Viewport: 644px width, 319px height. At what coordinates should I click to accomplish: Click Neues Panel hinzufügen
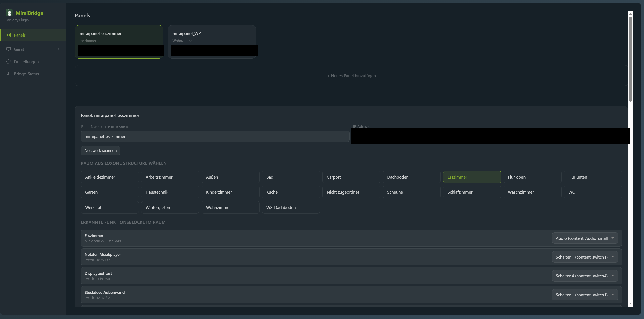(x=351, y=76)
